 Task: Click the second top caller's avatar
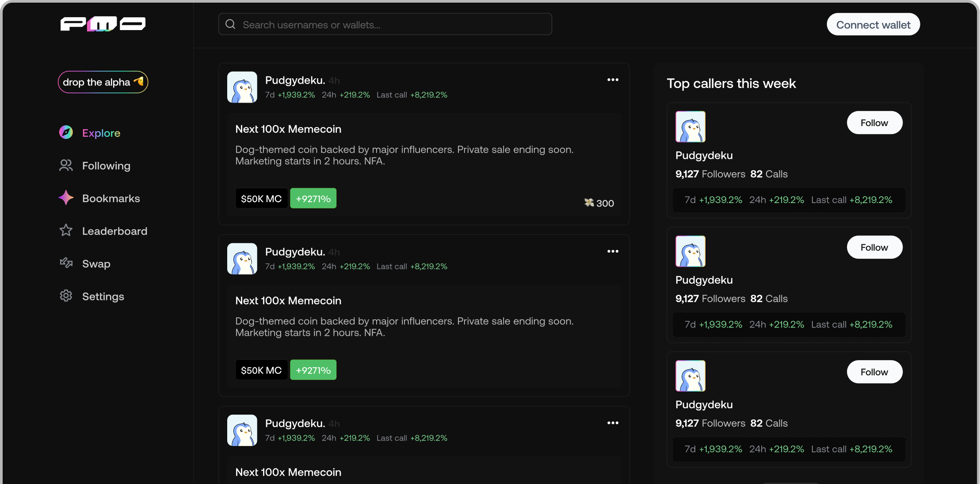click(x=690, y=251)
